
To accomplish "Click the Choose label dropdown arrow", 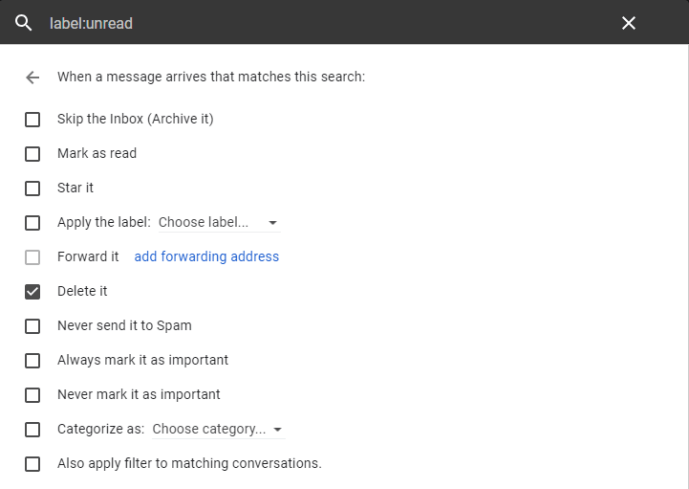I will tap(273, 223).
